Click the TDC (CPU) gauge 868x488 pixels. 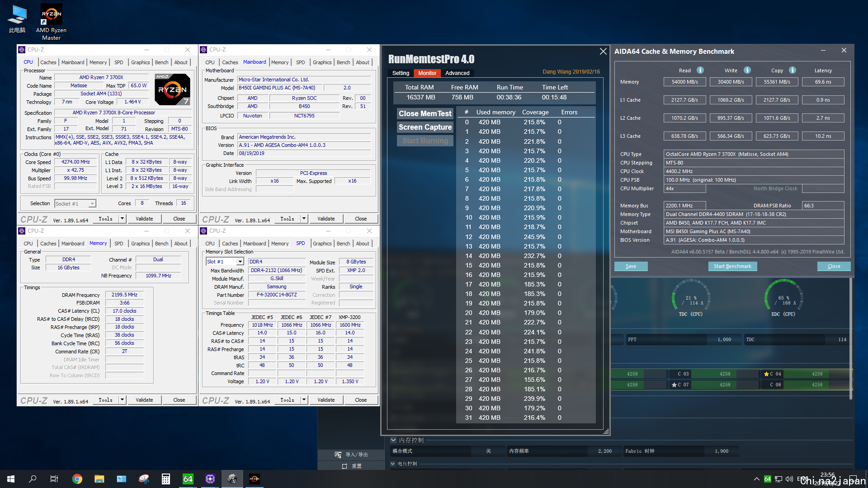pyautogui.click(x=690, y=298)
